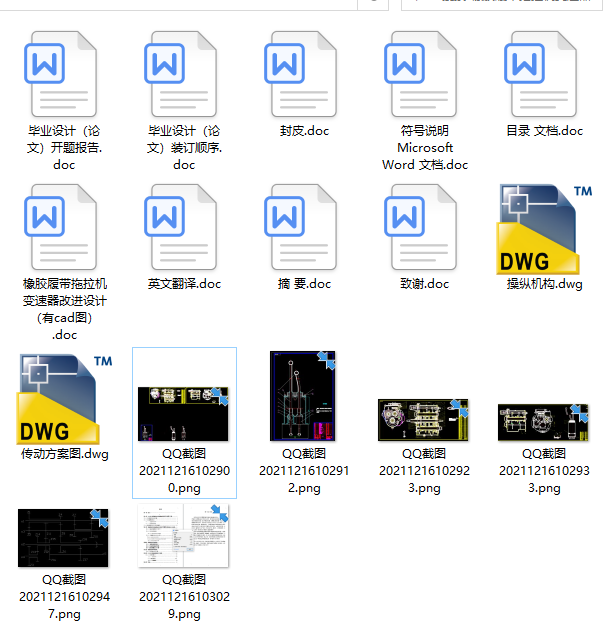Click the file name 摘 要.doc
Viewport: 615px width, 632px height.
tap(305, 284)
